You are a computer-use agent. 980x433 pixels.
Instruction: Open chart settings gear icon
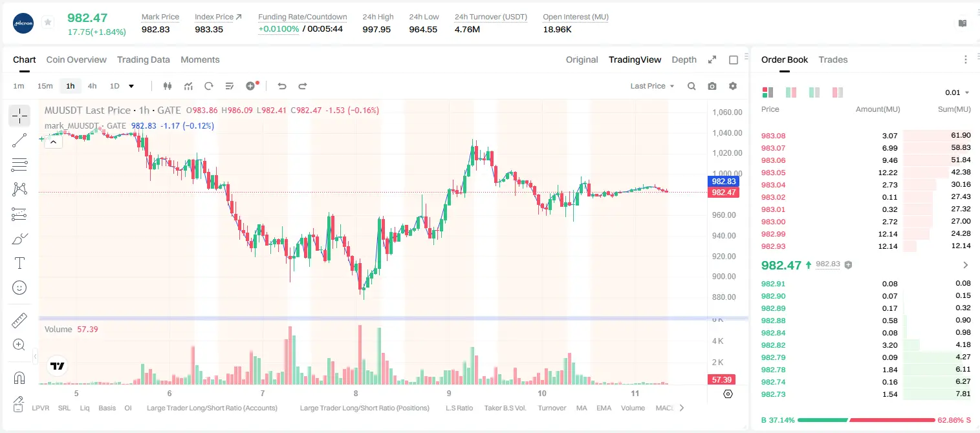point(733,86)
